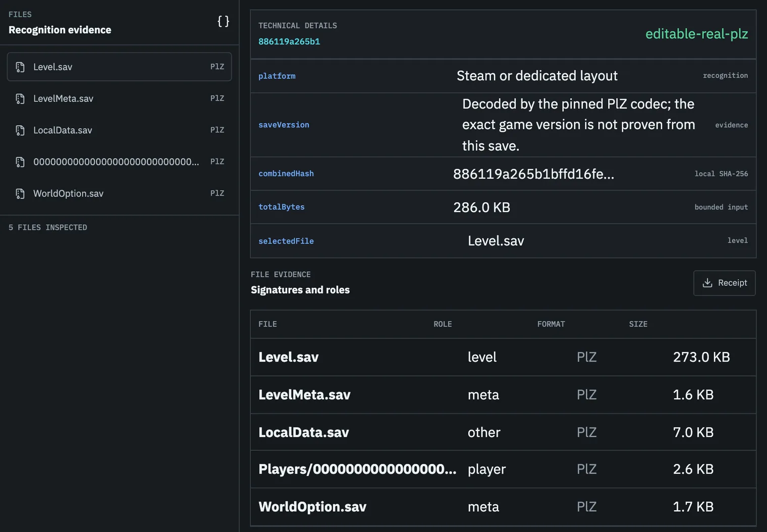The image size is (767, 532).
Task: Click Level.sav in the signatures table
Action: tap(289, 357)
